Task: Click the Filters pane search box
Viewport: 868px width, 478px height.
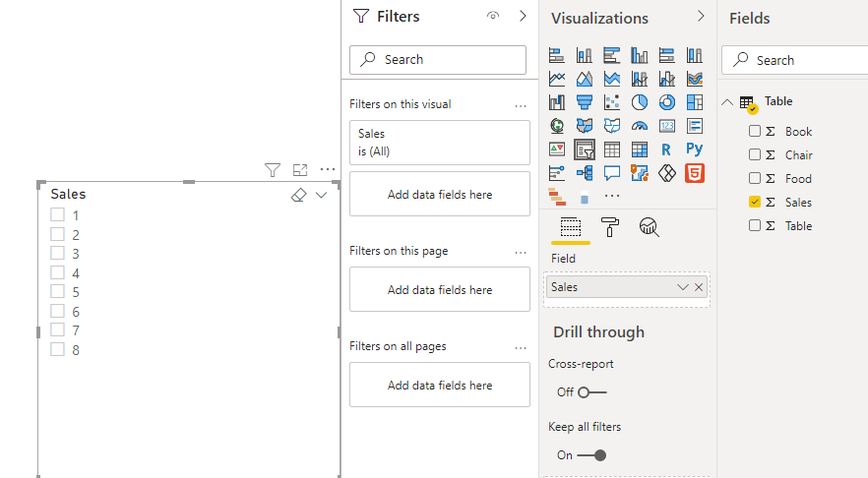Action: (438, 60)
